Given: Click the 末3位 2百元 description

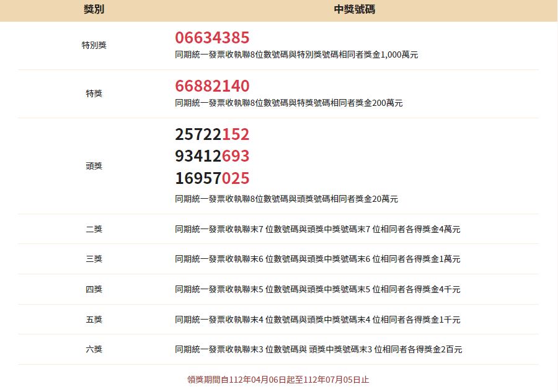Looking at the screenshot, I should pos(319,349).
